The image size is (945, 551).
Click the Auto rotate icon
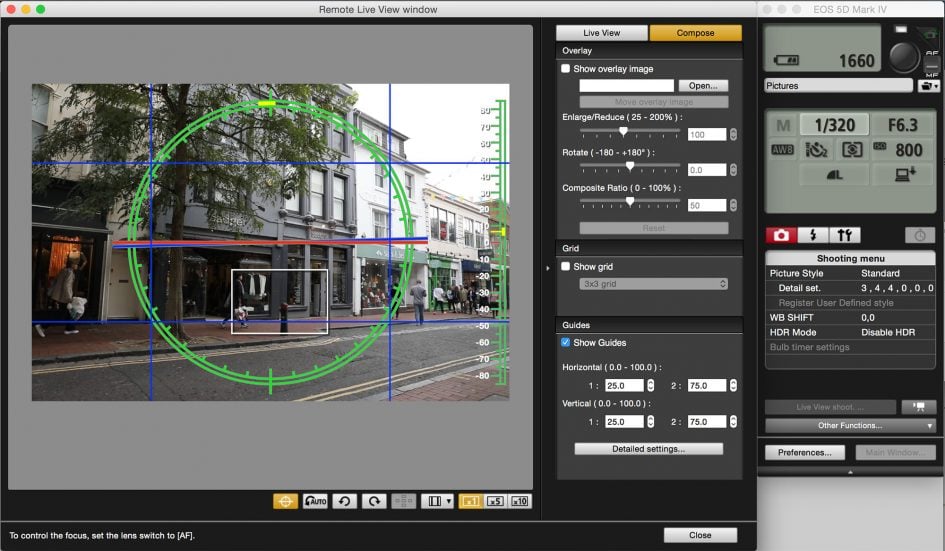click(316, 501)
